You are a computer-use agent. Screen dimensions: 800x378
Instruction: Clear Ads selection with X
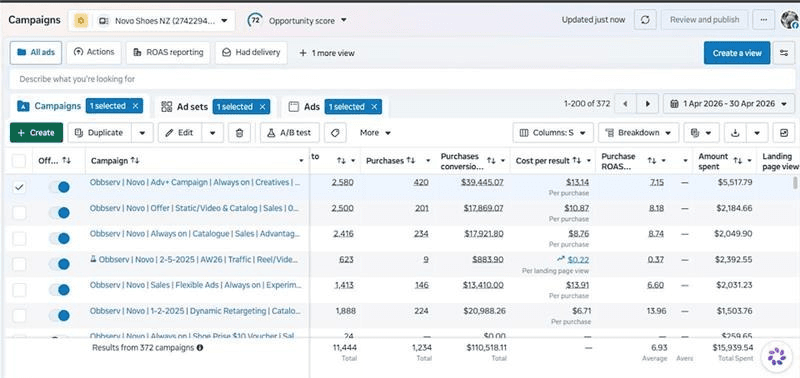374,107
